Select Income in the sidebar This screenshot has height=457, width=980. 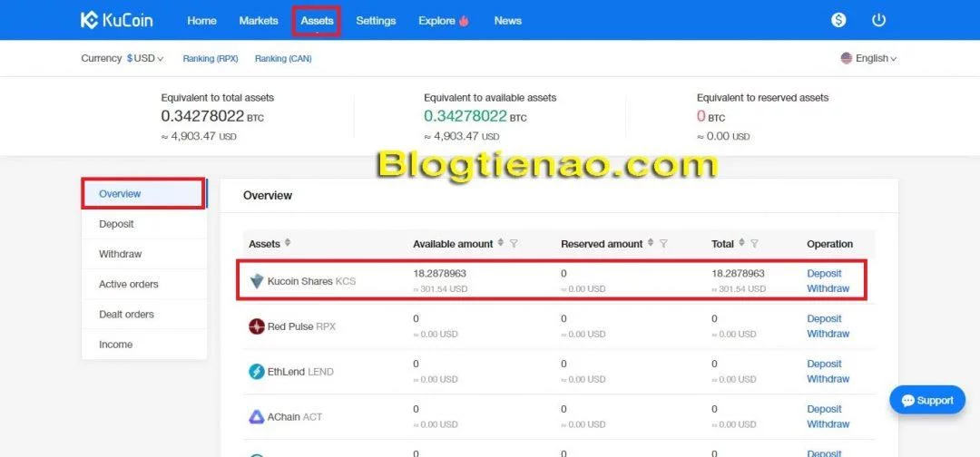144,344
